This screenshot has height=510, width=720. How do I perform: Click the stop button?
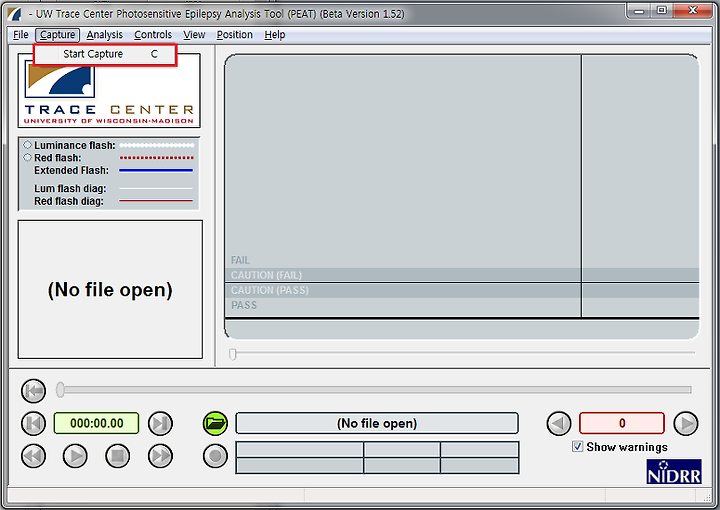(118, 456)
